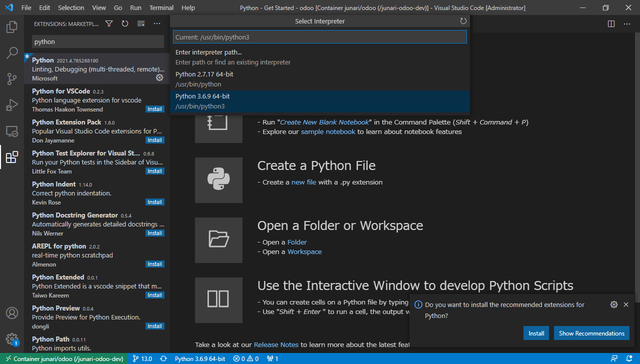Open the Go menu

(118, 7)
